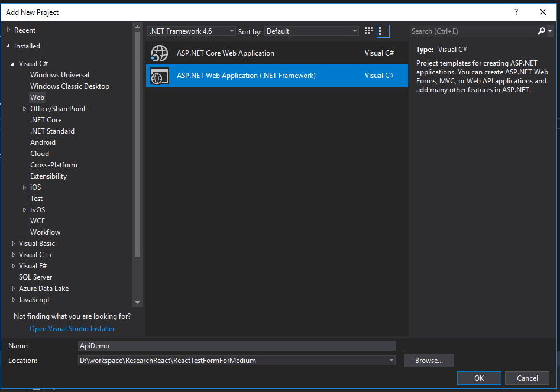Select the Web category
Viewport: 560px width, 392px height.
coord(37,98)
